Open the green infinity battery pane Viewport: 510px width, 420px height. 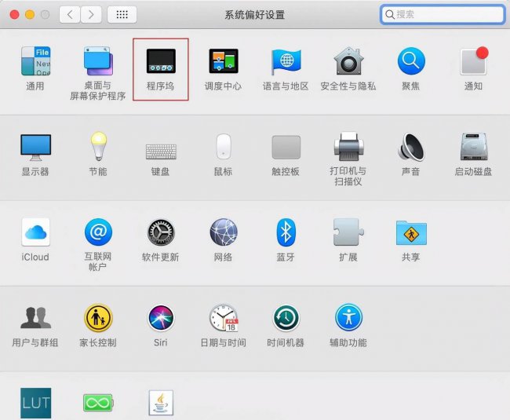[x=98, y=403]
